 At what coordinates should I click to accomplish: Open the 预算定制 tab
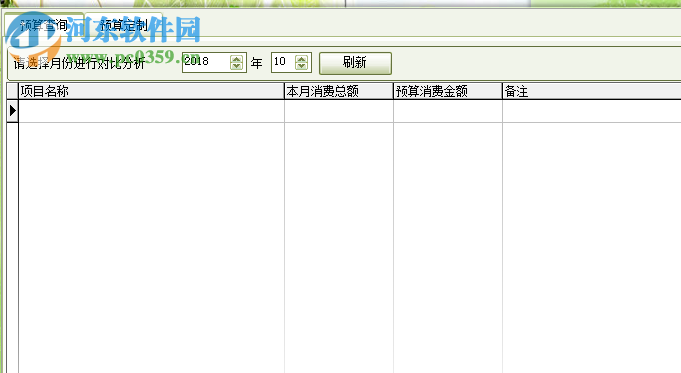point(123,25)
